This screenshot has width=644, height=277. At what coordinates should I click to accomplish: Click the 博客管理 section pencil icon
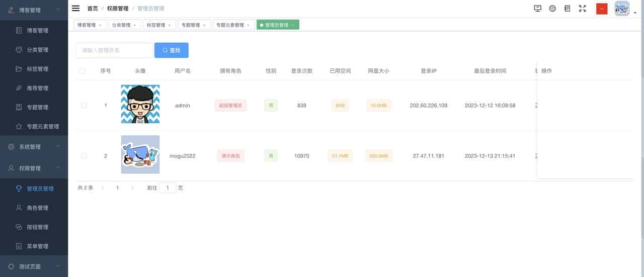(x=11, y=10)
